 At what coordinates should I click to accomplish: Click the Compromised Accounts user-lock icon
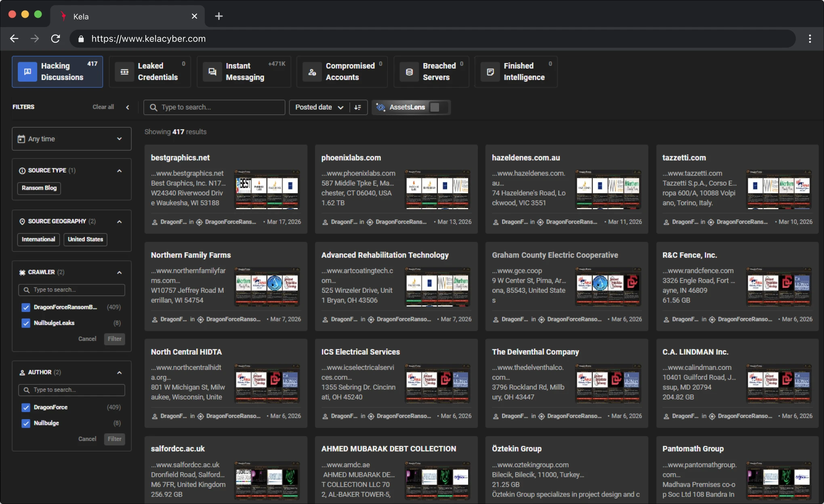point(312,72)
